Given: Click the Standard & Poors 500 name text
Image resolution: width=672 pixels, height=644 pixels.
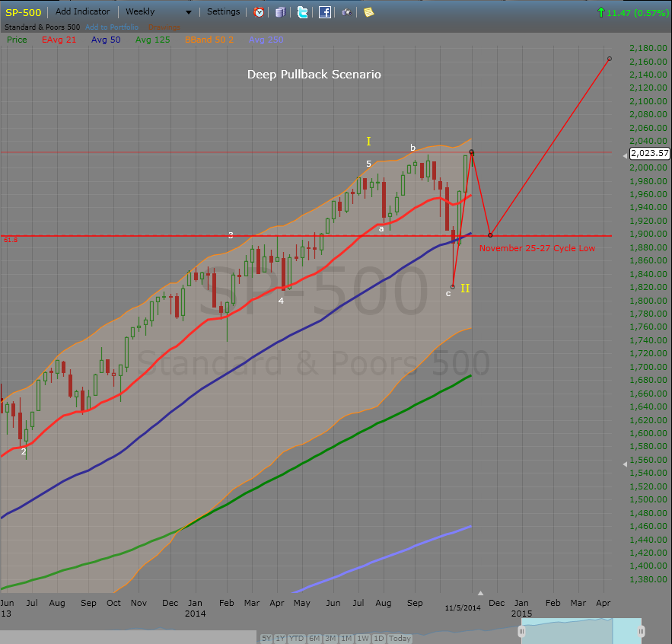Looking at the screenshot, I should pos(42,27).
